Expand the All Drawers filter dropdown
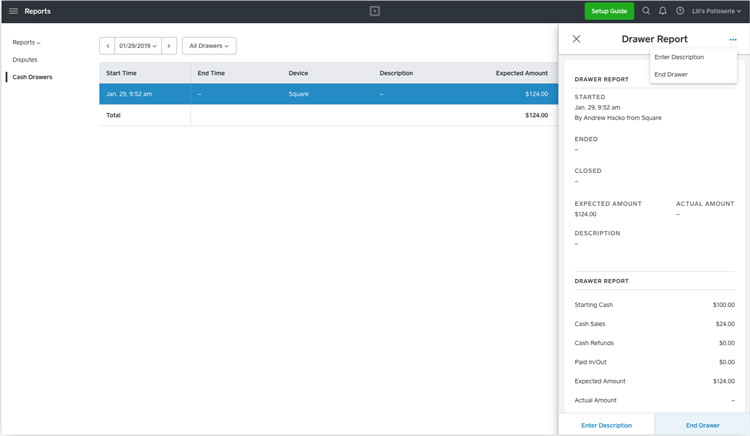 point(209,46)
